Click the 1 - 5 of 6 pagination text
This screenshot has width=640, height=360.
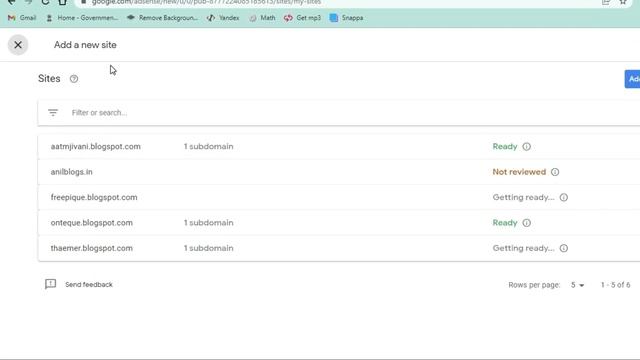[616, 285]
